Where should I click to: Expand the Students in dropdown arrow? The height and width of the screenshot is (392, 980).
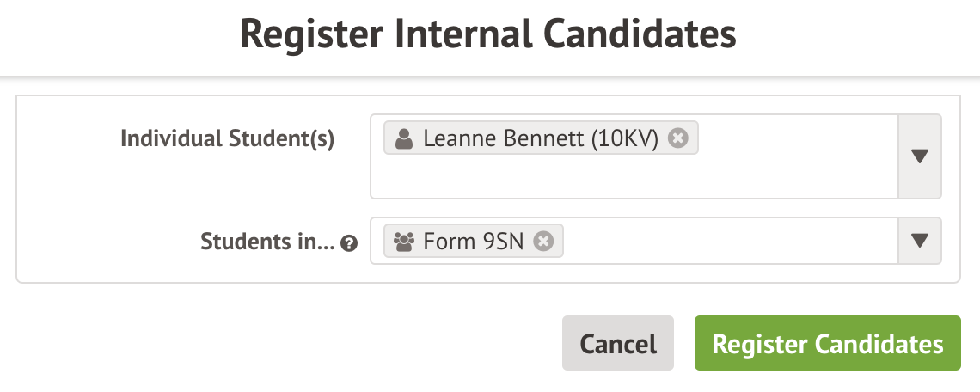919,241
